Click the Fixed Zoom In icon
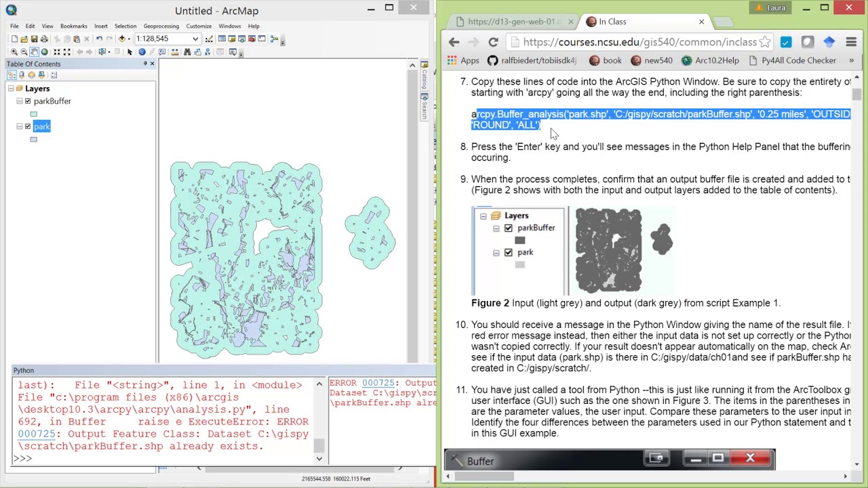Screen dimensions: 868x488 [57, 52]
